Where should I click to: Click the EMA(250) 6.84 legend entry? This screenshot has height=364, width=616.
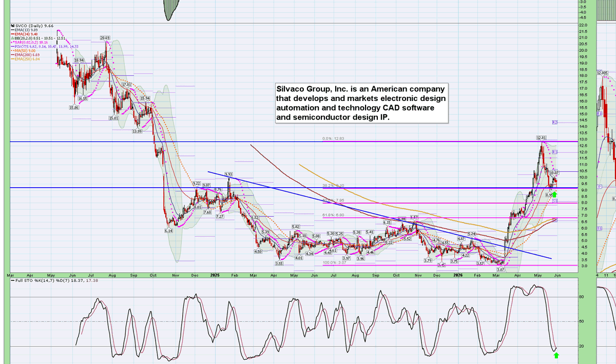[x=26, y=59]
